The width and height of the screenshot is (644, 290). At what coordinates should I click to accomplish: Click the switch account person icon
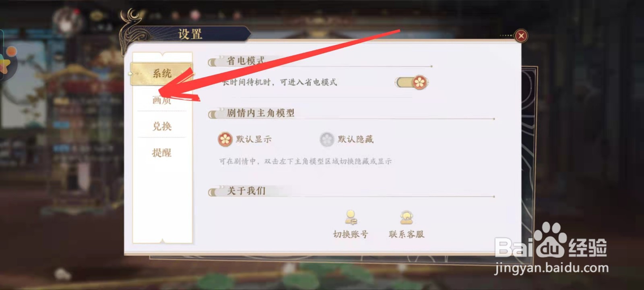(351, 217)
